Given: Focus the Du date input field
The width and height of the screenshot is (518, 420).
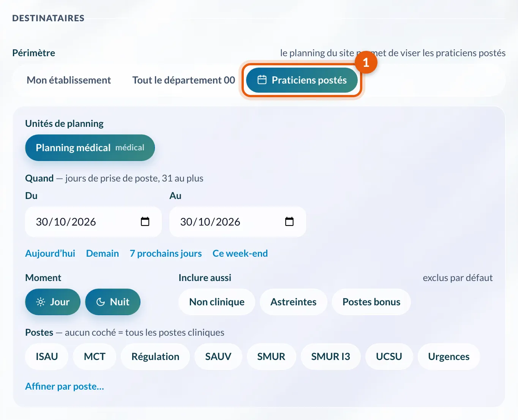Looking at the screenshot, I should tap(93, 222).
